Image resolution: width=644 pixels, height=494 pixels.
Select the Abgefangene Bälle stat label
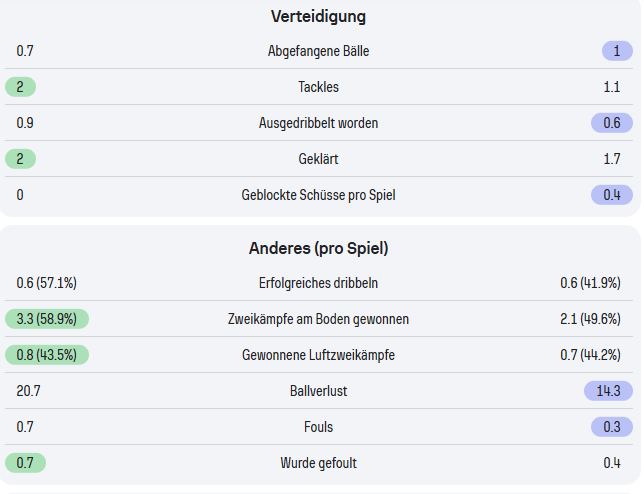(318, 51)
